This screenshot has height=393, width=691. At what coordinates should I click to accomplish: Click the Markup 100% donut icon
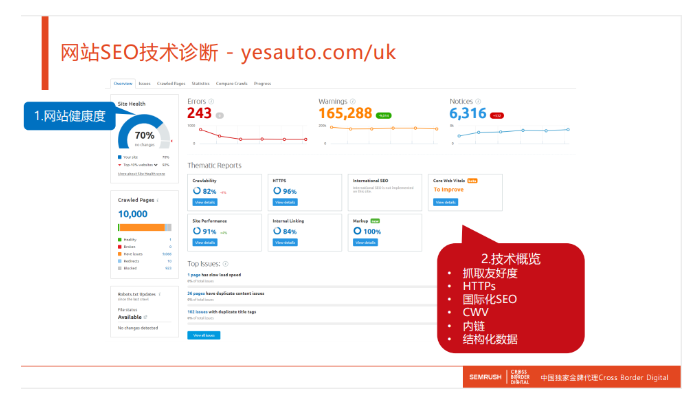[357, 231]
